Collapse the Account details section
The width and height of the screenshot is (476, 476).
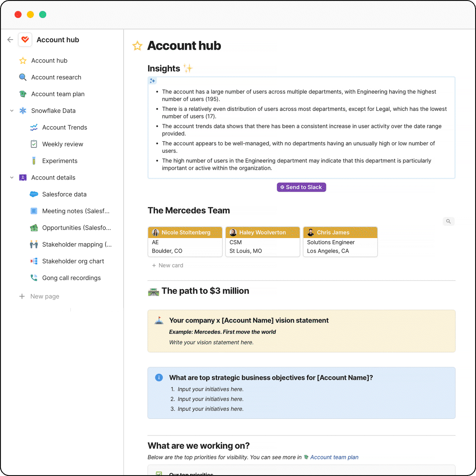(12, 178)
